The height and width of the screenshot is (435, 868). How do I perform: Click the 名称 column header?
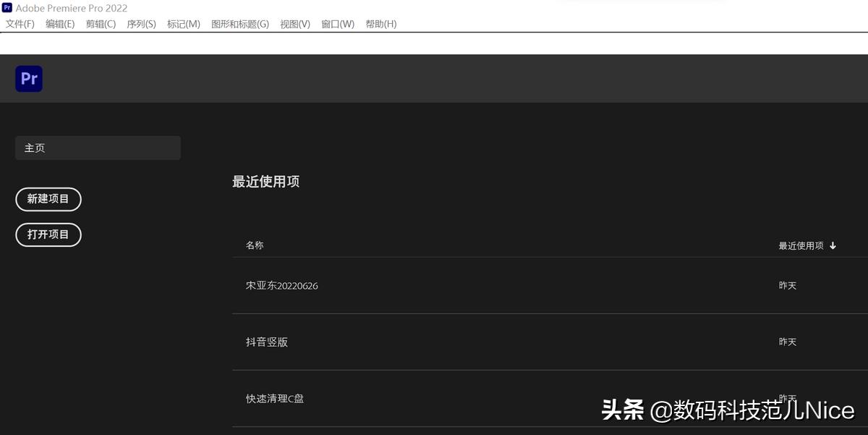click(254, 245)
